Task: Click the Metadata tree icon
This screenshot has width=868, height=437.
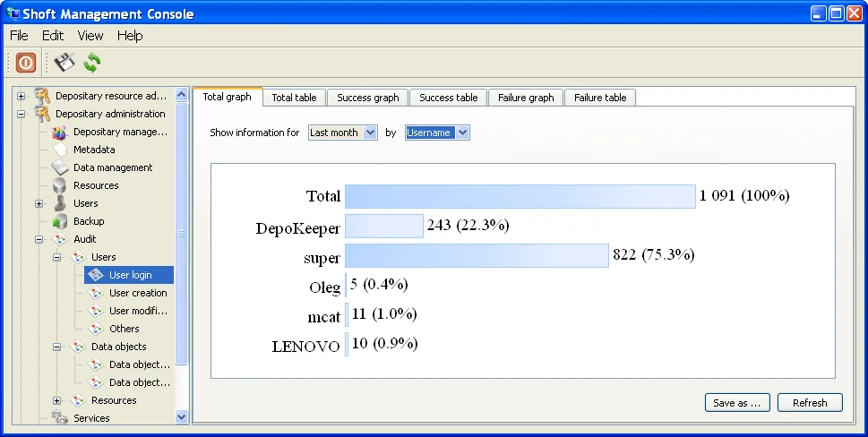Action: pyautogui.click(x=59, y=150)
